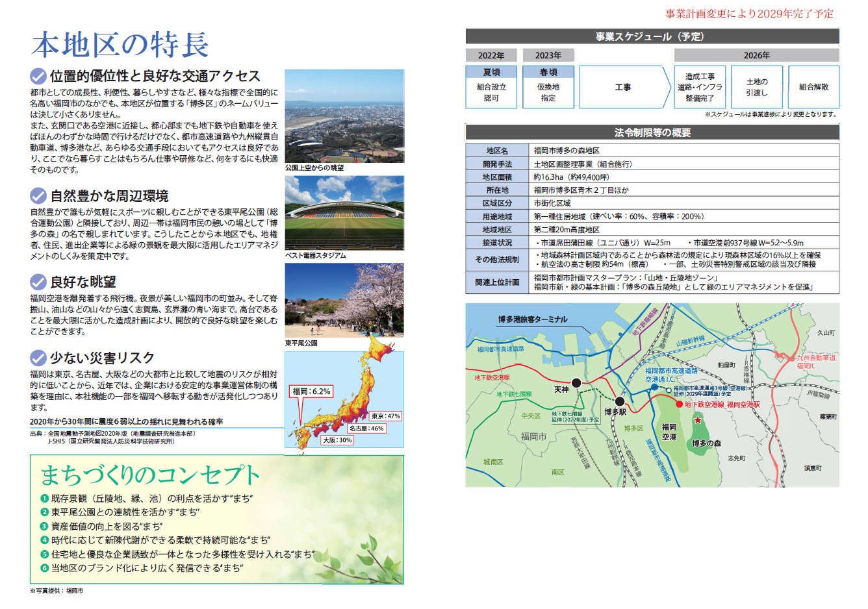Click the numbered circle 6 before 当地区のブランド化
Screen dimensions: 868x609
tap(45, 568)
